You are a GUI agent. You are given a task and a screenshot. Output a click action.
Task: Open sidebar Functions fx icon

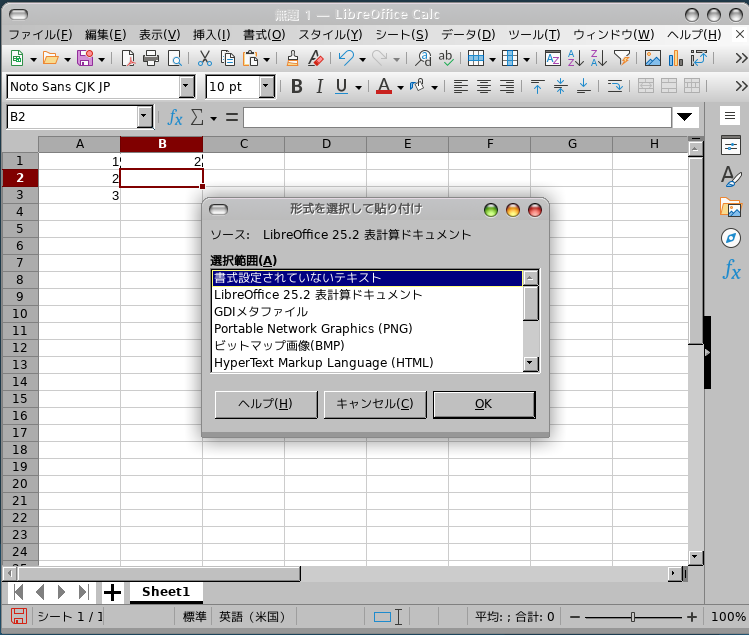point(731,269)
